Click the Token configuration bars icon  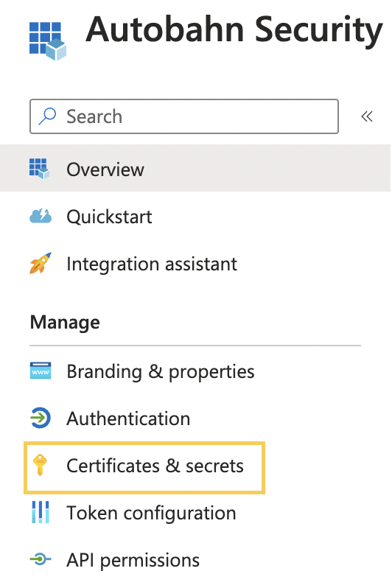(x=41, y=512)
